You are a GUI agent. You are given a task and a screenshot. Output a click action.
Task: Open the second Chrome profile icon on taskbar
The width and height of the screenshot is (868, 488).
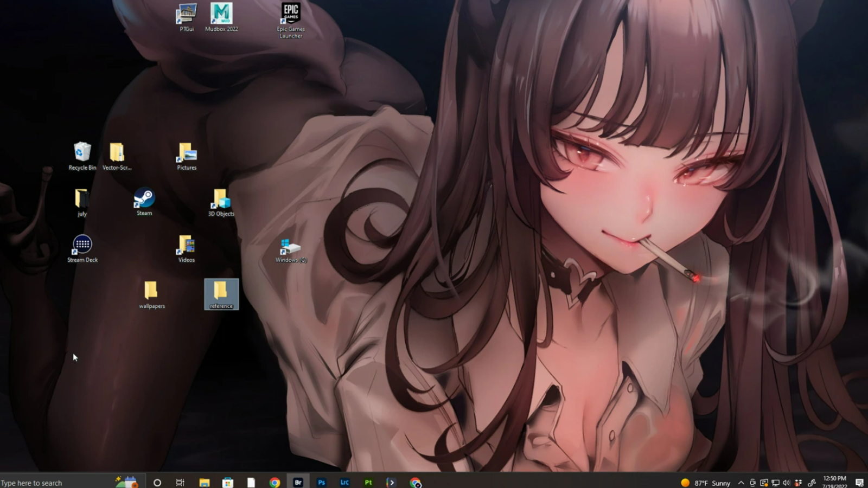(416, 483)
